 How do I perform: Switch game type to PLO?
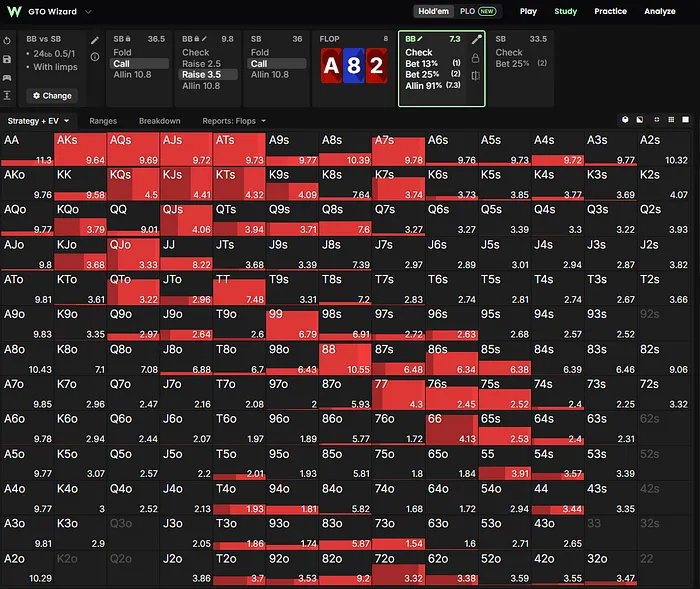coord(478,11)
